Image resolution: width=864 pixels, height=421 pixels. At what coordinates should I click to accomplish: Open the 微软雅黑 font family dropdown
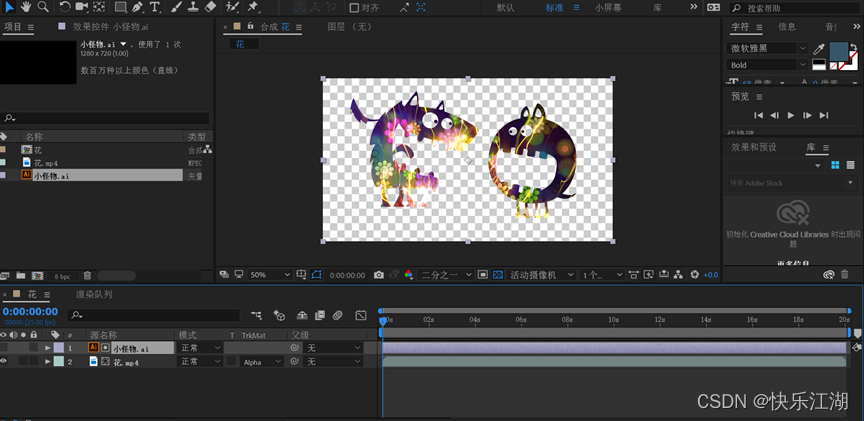point(767,48)
